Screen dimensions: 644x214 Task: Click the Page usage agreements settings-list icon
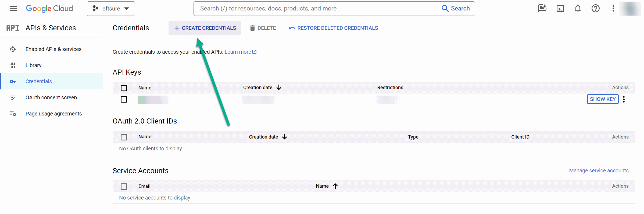coord(13,114)
